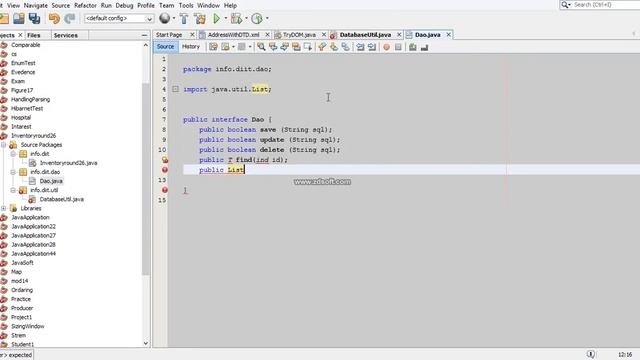The height and width of the screenshot is (360, 640).
Task: Collapse the info.diit.dao package node
Action: [13, 172]
